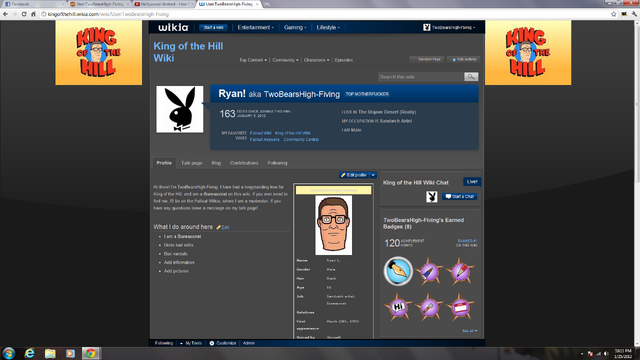The image size is (640, 360).
Task: Expand the Entertainment dropdown menu
Action: pyautogui.click(x=256, y=27)
